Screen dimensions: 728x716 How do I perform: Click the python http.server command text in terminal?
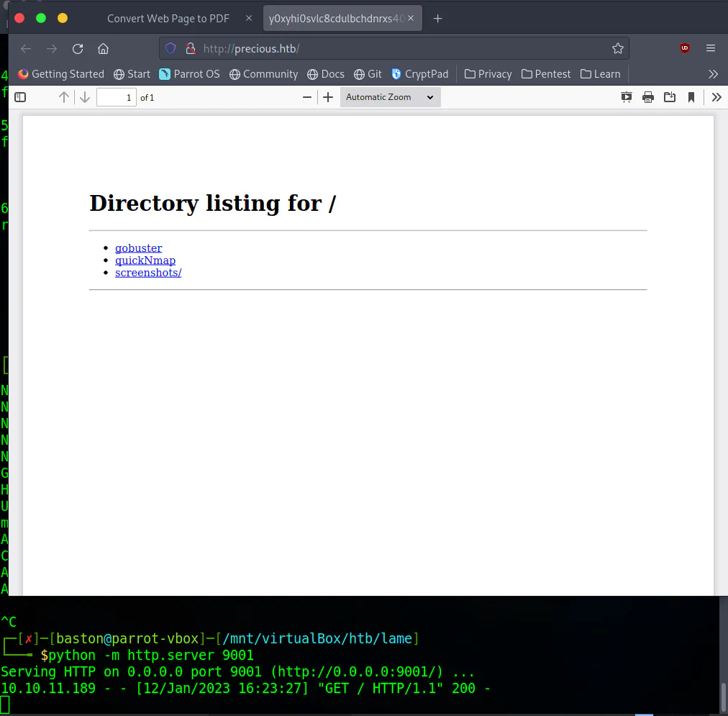pos(151,655)
